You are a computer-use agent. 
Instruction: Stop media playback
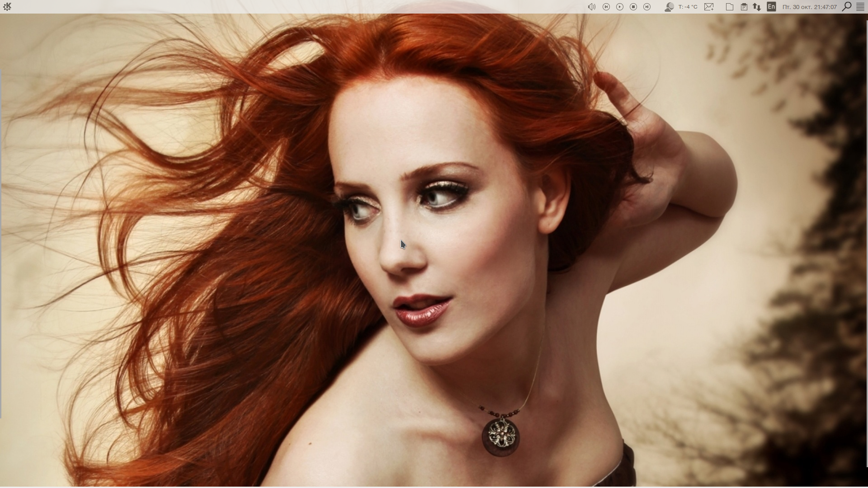[633, 7]
